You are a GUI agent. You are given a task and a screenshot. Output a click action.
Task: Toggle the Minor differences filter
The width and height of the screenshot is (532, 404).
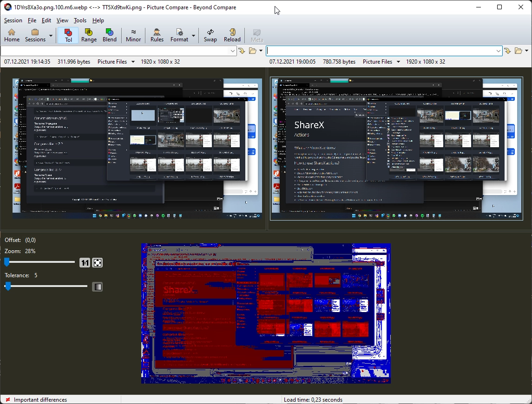(x=133, y=35)
